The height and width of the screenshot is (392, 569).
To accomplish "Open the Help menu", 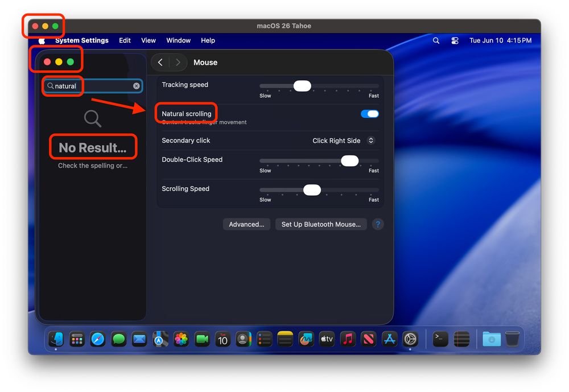I will click(x=208, y=40).
